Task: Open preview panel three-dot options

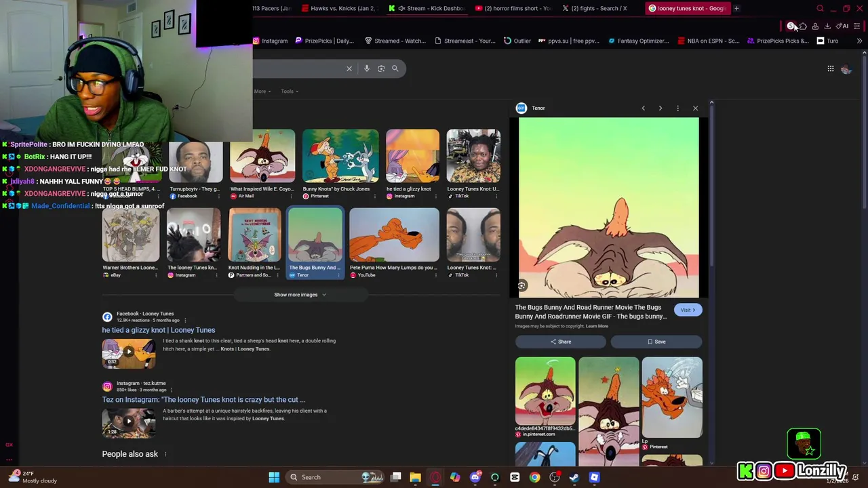Action: 677,108
